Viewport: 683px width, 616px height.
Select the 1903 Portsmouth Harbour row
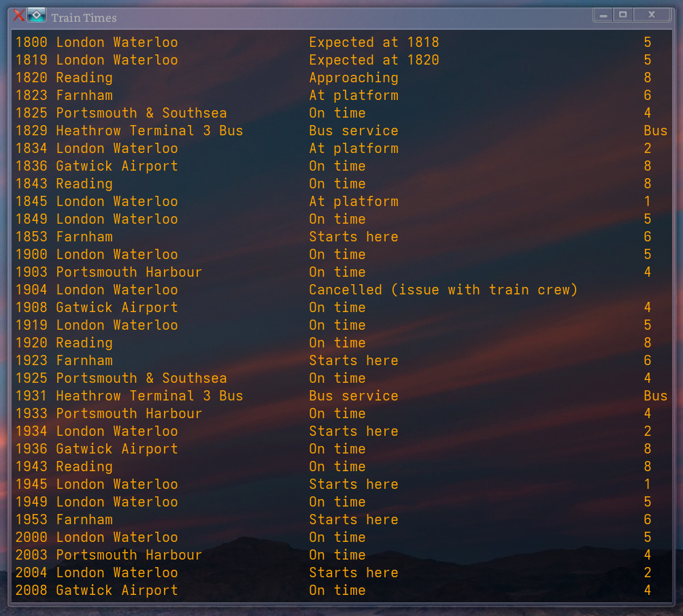tap(341, 272)
